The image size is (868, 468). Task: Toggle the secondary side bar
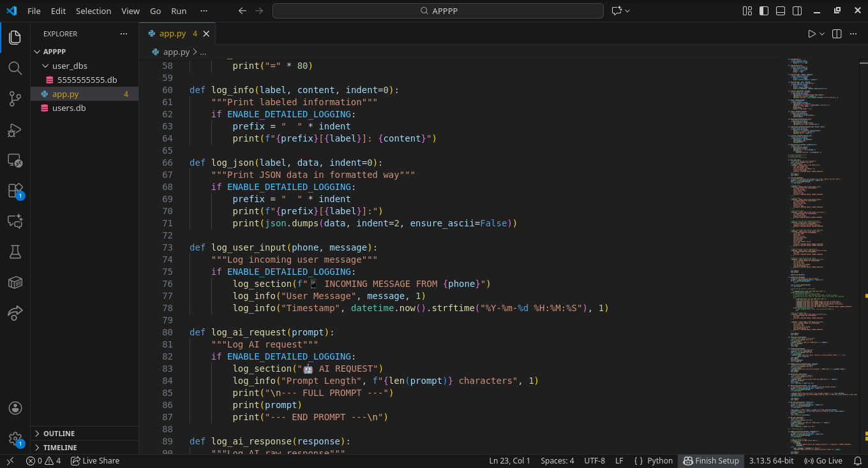(x=797, y=11)
